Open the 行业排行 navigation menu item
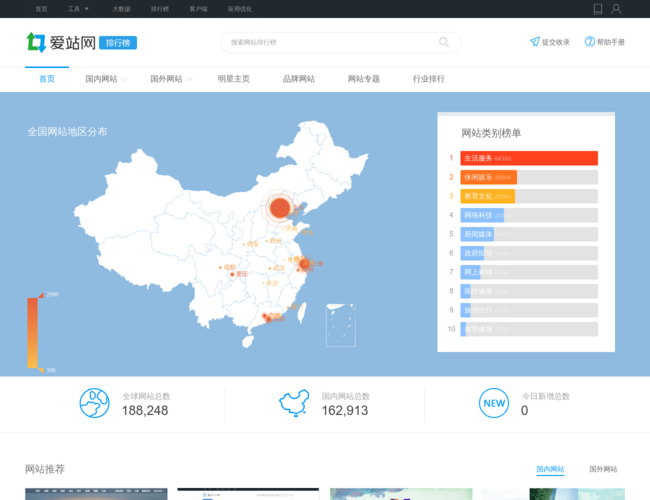Viewport: 650px width, 500px height. pyautogui.click(x=428, y=79)
